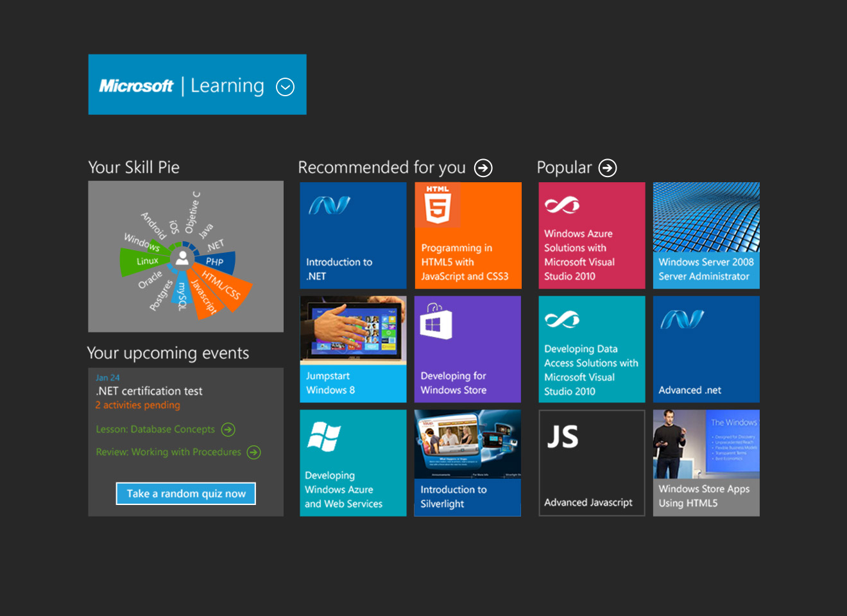
Task: Click the Objective C label in skill pie
Action: point(193,212)
